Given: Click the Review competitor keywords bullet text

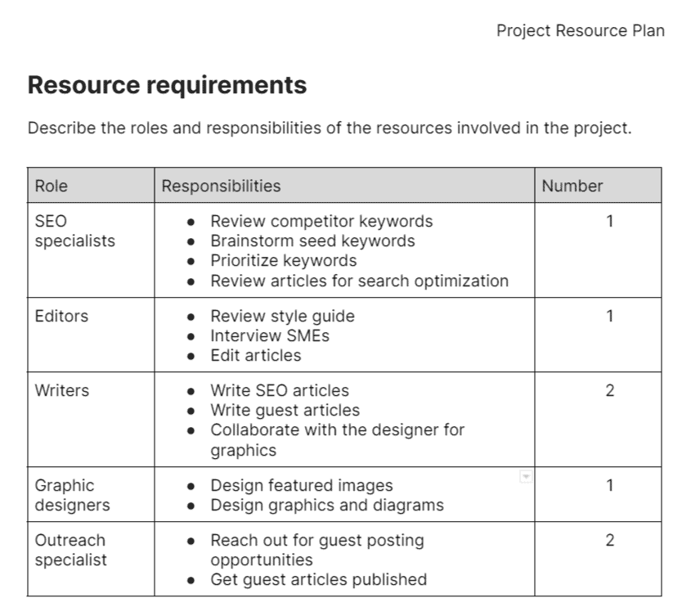Looking at the screenshot, I should click(322, 221).
